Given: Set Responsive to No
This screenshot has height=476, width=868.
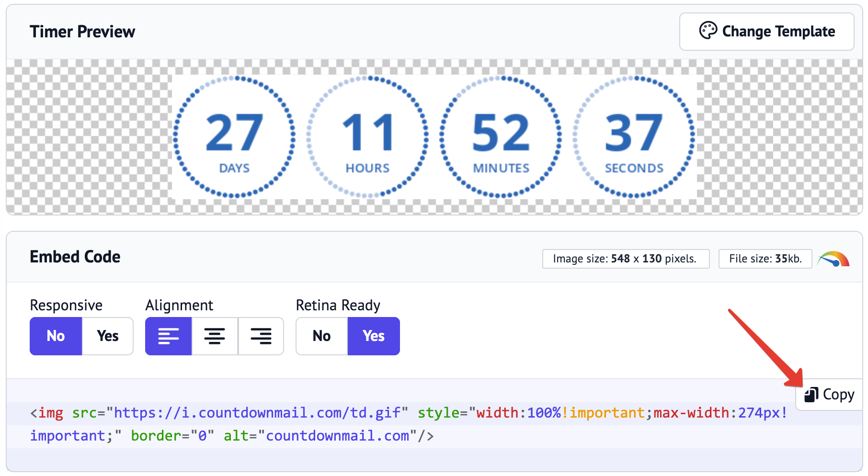Looking at the screenshot, I should click(56, 336).
